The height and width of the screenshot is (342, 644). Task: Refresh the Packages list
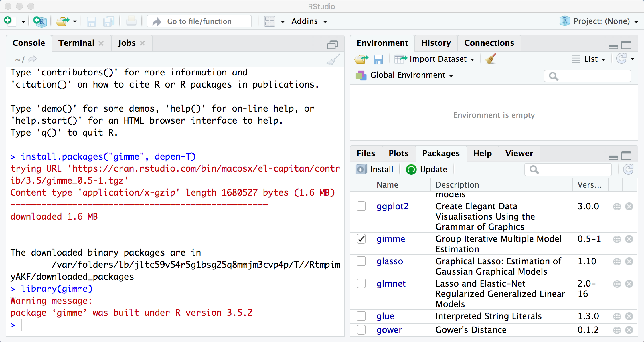(628, 169)
